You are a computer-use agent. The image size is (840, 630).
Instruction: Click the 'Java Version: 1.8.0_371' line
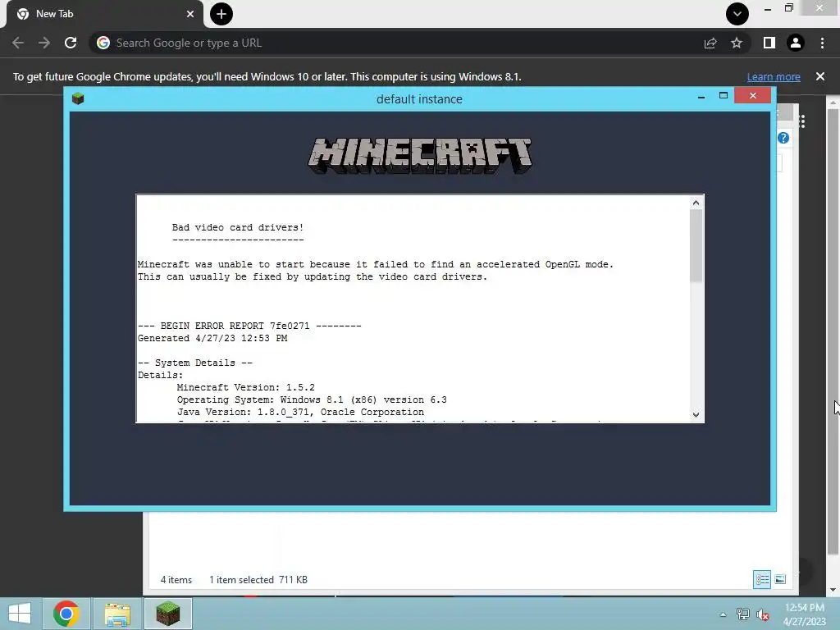(300, 412)
